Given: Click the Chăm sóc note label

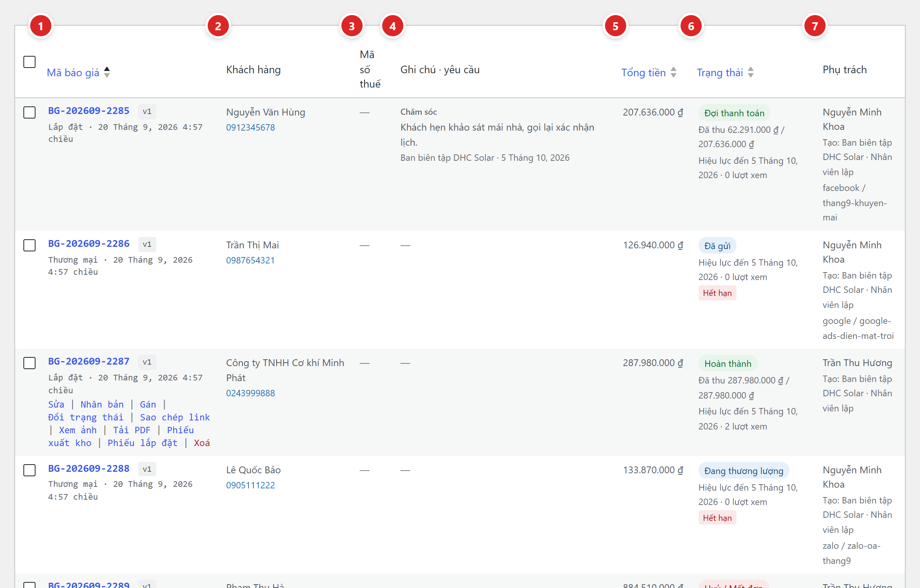Looking at the screenshot, I should [x=418, y=112].
